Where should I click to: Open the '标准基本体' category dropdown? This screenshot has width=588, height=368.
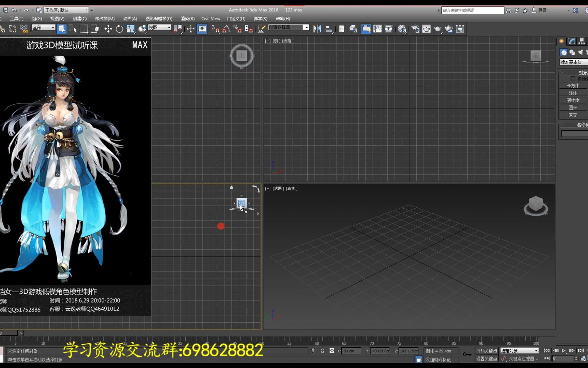(574, 62)
